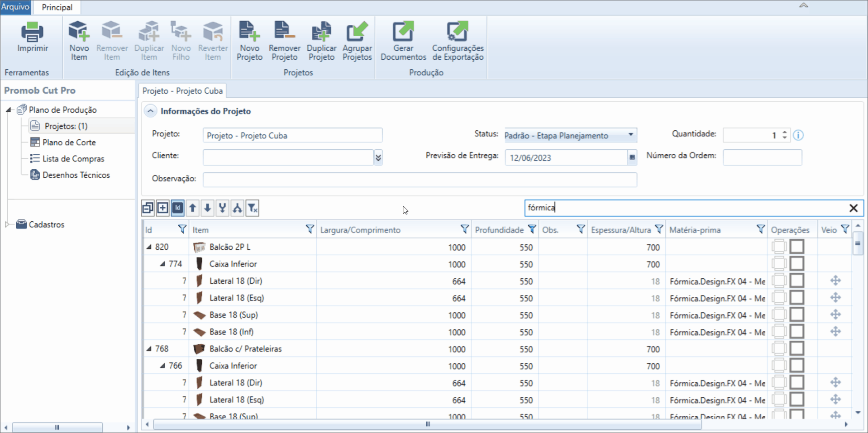
Task: Add a Novo Item
Action: (x=79, y=41)
